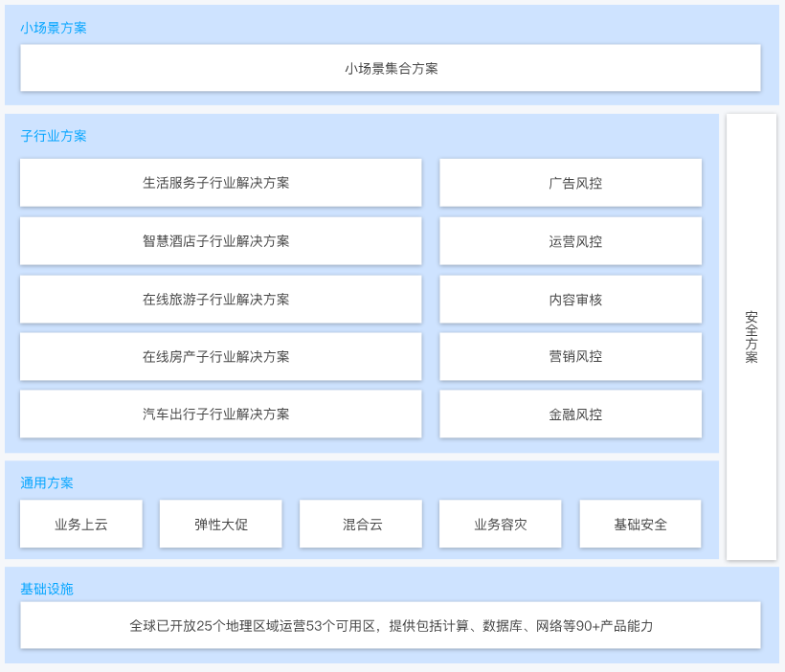
Task: Open 智慧酒店子行业解决方案
Action: pyautogui.click(x=220, y=241)
